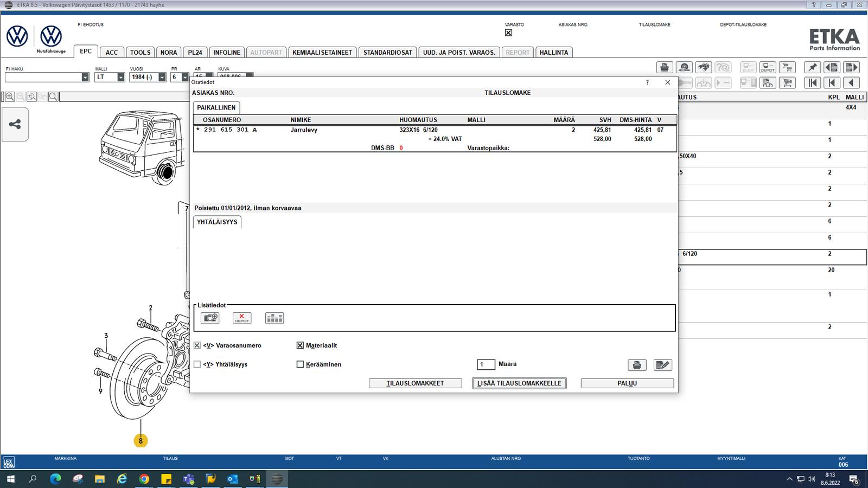Click the share icon on left panel

15,124
